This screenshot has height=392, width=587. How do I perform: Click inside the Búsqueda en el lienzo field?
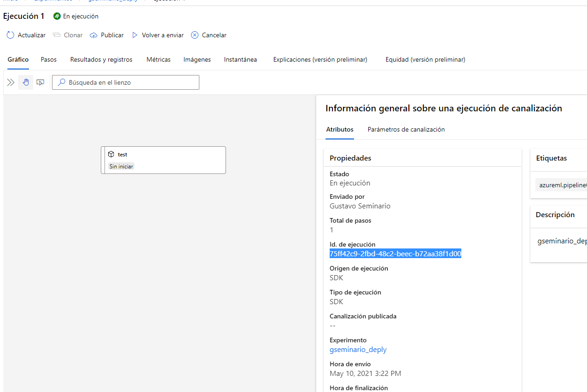(125, 82)
